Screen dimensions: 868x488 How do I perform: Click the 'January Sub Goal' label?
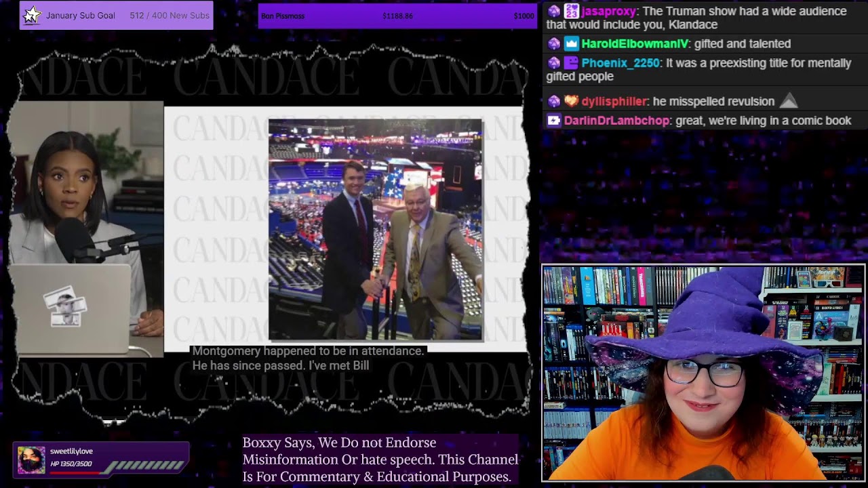pyautogui.click(x=81, y=16)
